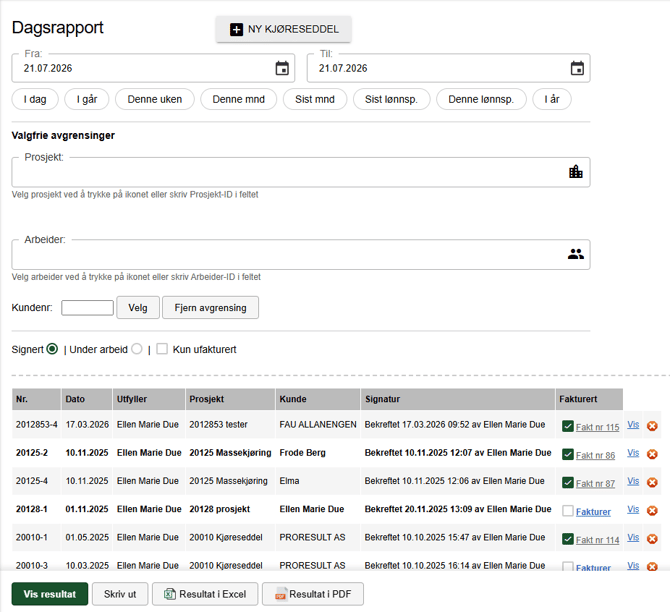Choose the Denne lønnsp. preset
This screenshot has height=612, width=670.
481,99
